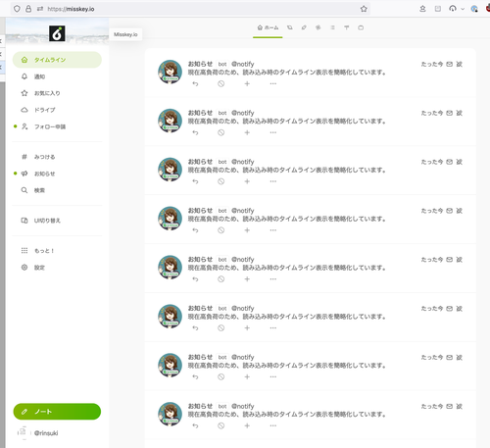The height and width of the screenshot is (448, 490).
Task: Click the plus reaction on the topmost post
Action: tap(247, 84)
